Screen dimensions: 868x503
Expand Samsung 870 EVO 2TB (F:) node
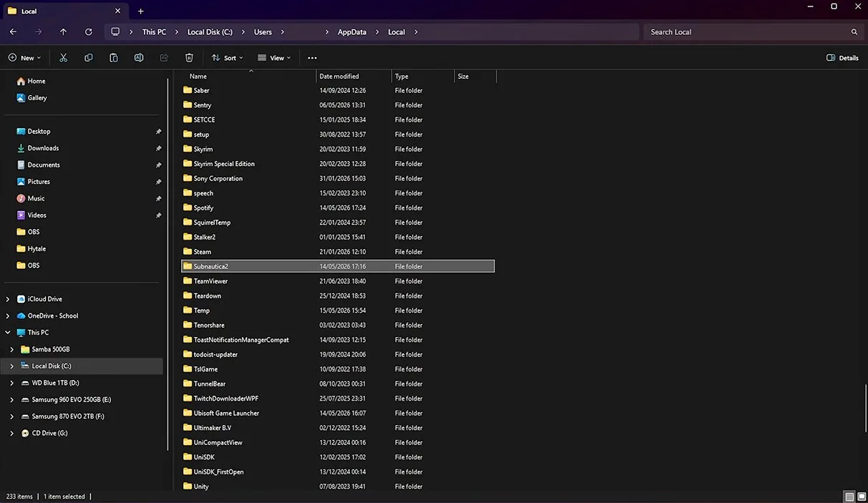12,416
